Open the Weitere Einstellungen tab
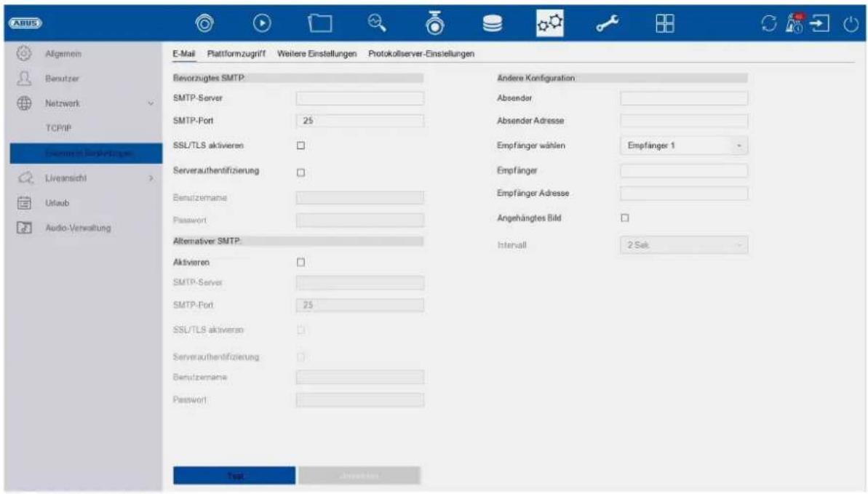The image size is (868, 494). [x=316, y=54]
